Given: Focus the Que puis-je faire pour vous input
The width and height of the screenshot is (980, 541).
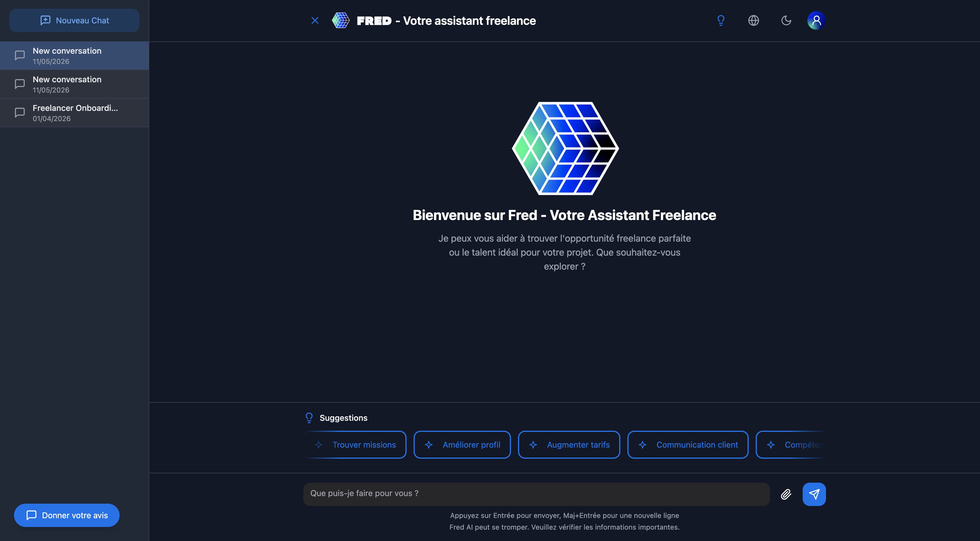Looking at the screenshot, I should pyautogui.click(x=536, y=494).
